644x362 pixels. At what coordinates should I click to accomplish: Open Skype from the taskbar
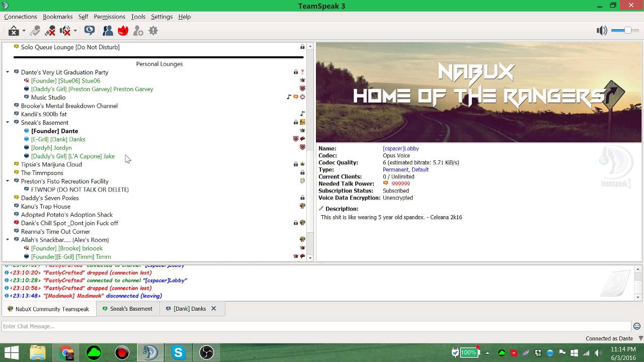[x=178, y=353]
